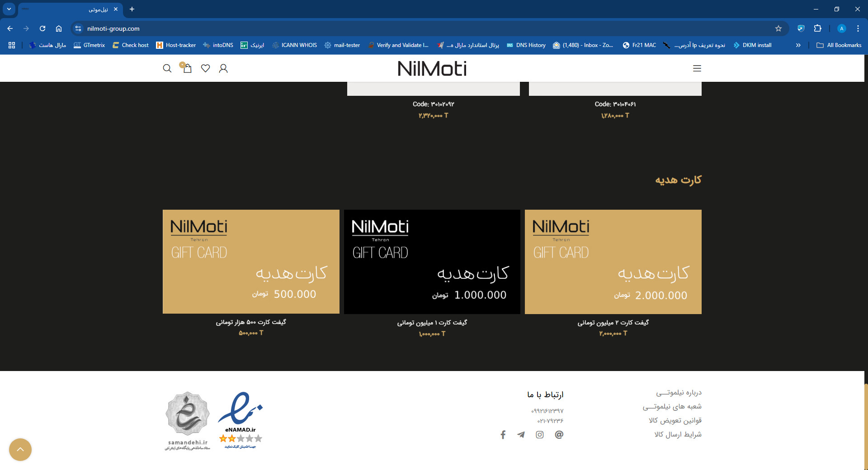Image resolution: width=868 pixels, height=470 pixels.
Task: Click the search magnifier icon in site header
Action: tap(167, 68)
